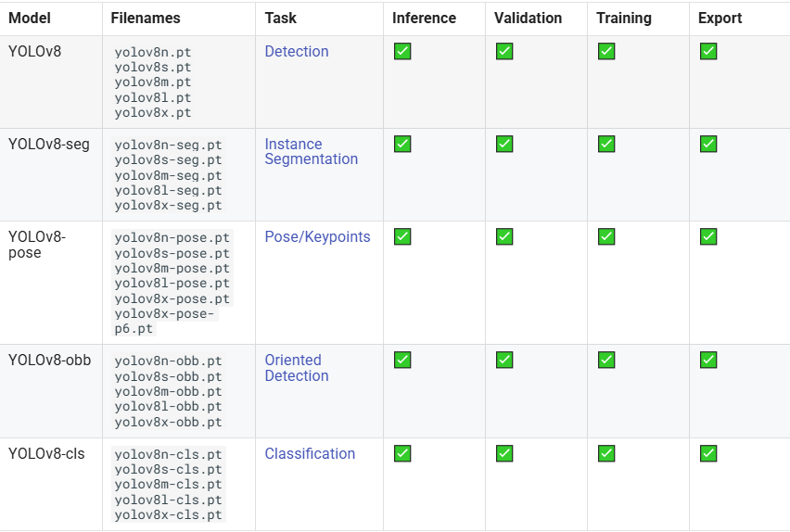
Task: Click YOLOv8-cls Training checkmark
Action: [x=606, y=453]
